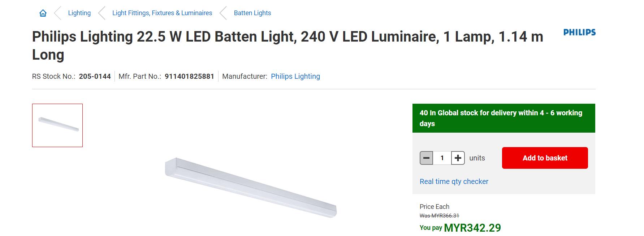This screenshot has width=644, height=236.
Task: Click the MYR342.29 price text
Action: 472,228
